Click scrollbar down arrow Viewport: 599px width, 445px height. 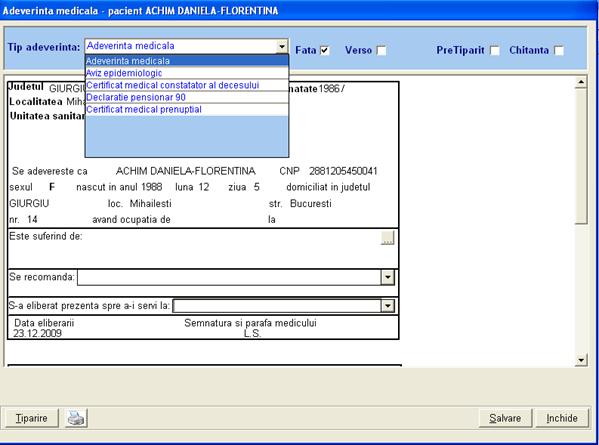[x=581, y=360]
